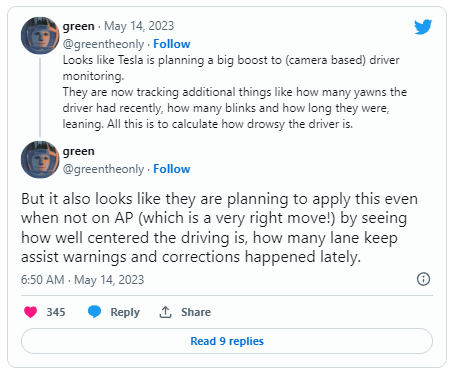Like the tweet with heart icon
Screen dimensions: 455x373
[31, 312]
